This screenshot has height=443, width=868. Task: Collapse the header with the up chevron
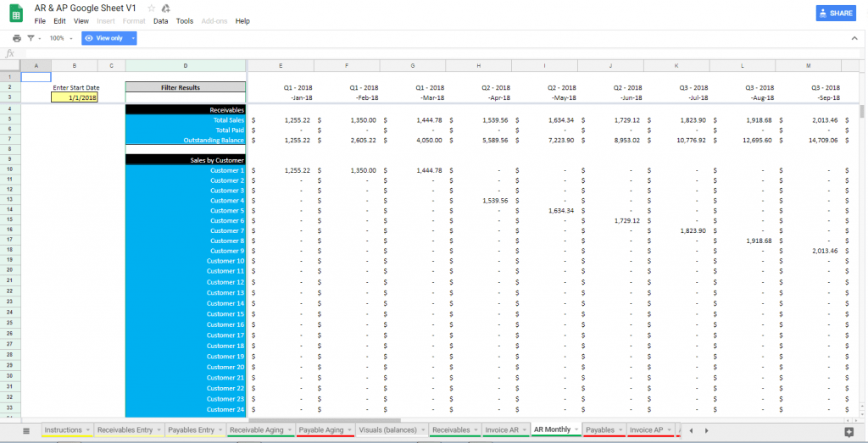pyautogui.click(x=854, y=38)
